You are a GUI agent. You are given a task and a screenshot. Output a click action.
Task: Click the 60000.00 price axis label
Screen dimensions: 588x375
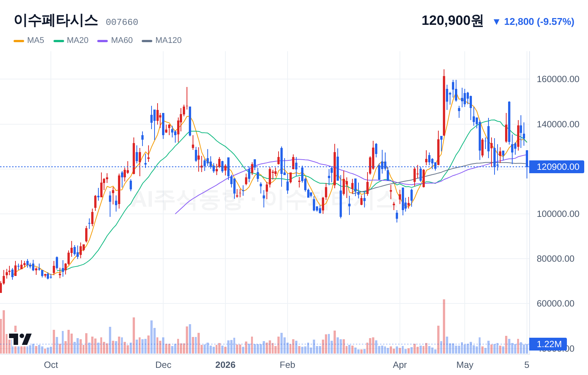pyautogui.click(x=556, y=303)
